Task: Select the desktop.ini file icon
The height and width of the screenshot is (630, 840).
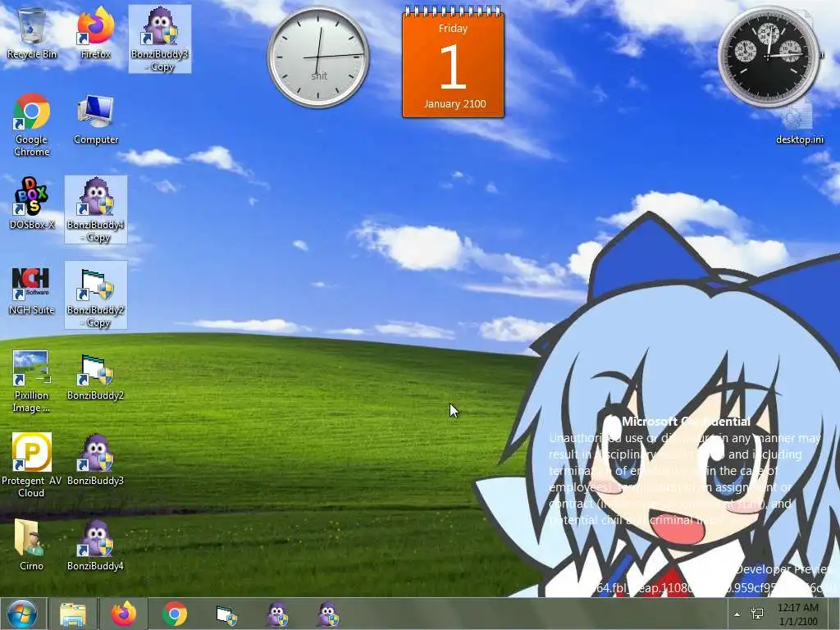Action: tap(800, 125)
